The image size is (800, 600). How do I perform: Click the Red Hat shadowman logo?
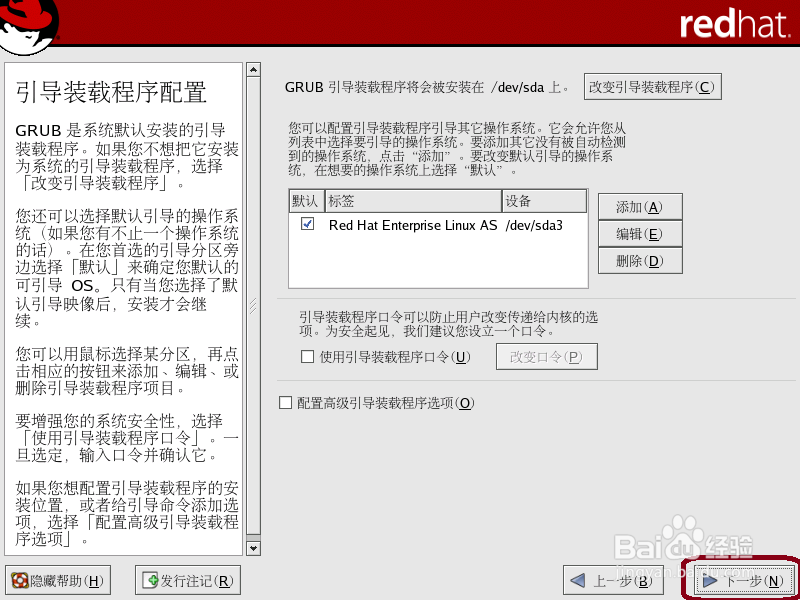click(x=28, y=26)
